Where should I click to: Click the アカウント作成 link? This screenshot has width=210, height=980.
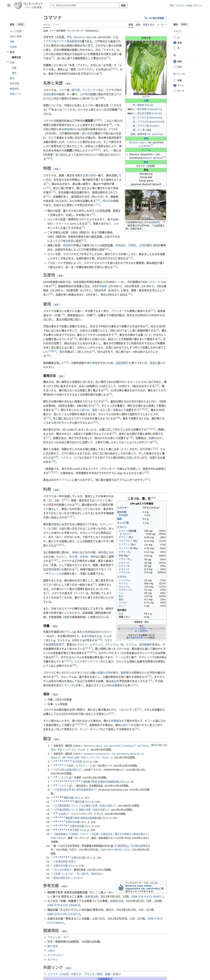coord(183,6)
